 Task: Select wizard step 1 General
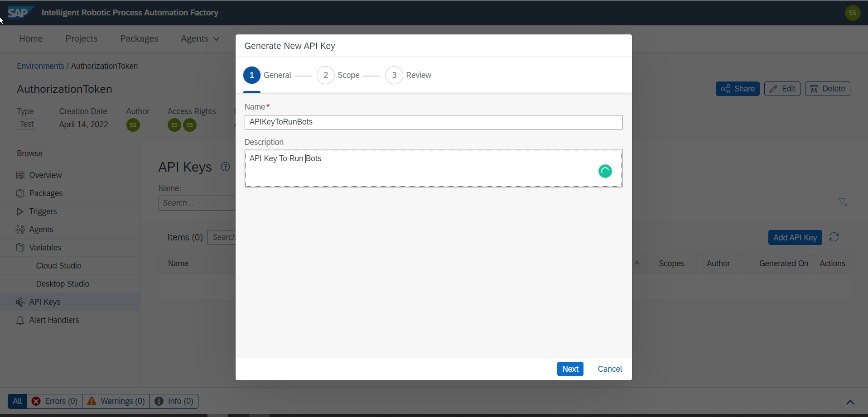tap(267, 75)
